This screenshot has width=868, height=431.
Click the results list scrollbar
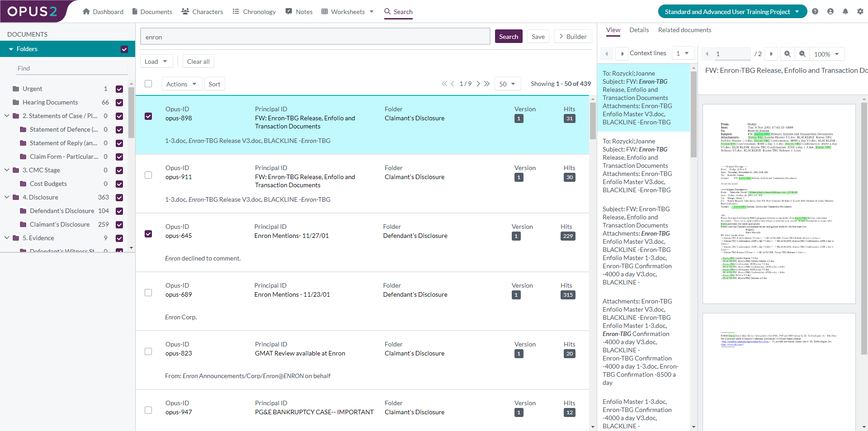[x=593, y=121]
